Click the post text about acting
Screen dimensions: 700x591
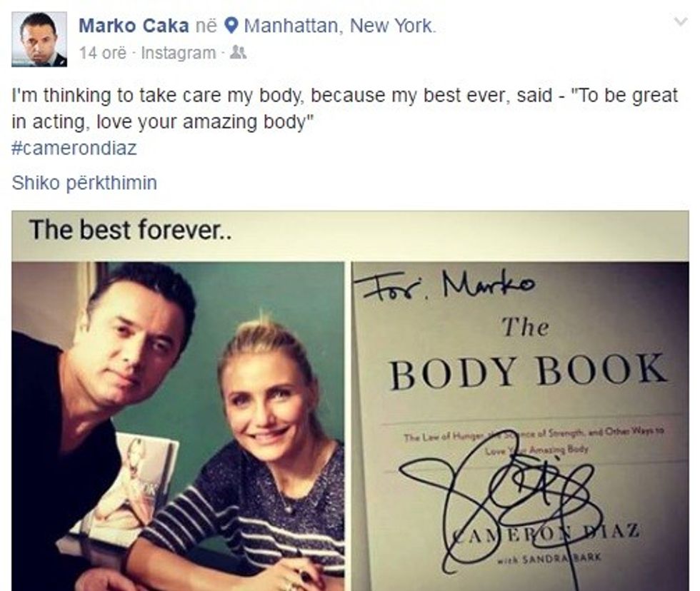344,108
